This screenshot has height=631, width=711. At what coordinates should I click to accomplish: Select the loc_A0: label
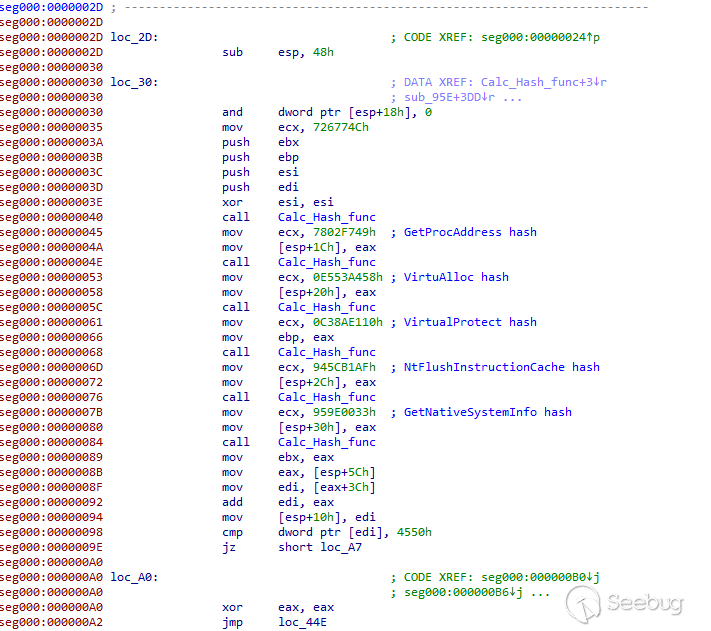134,577
